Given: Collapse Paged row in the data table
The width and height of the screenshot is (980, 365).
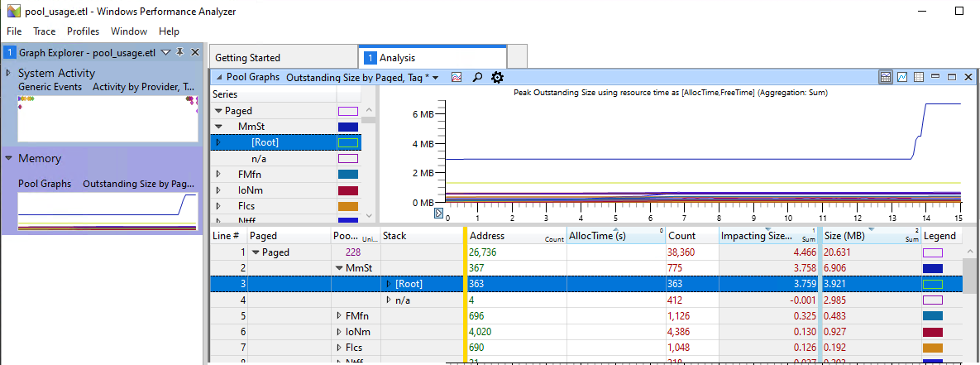Looking at the screenshot, I should point(255,252).
